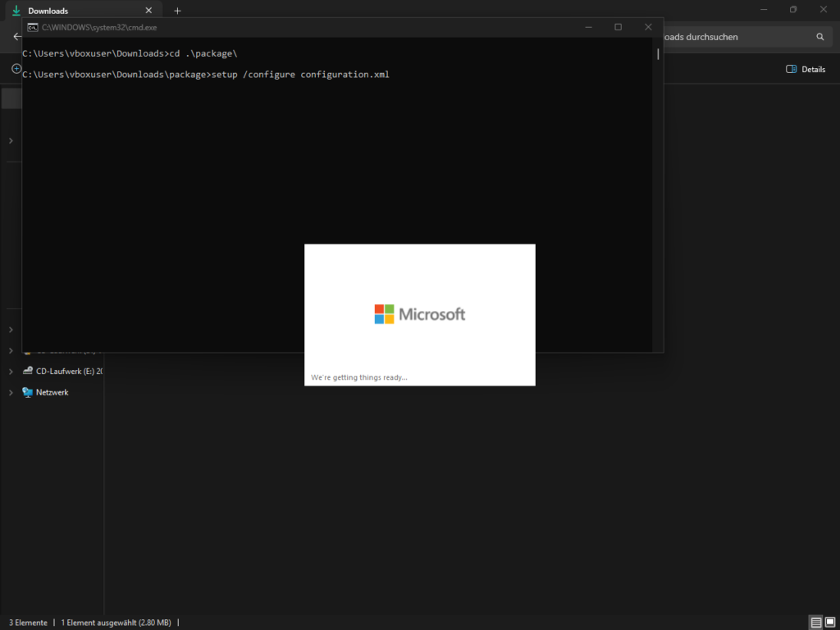Click the search magnifier icon

[819, 37]
